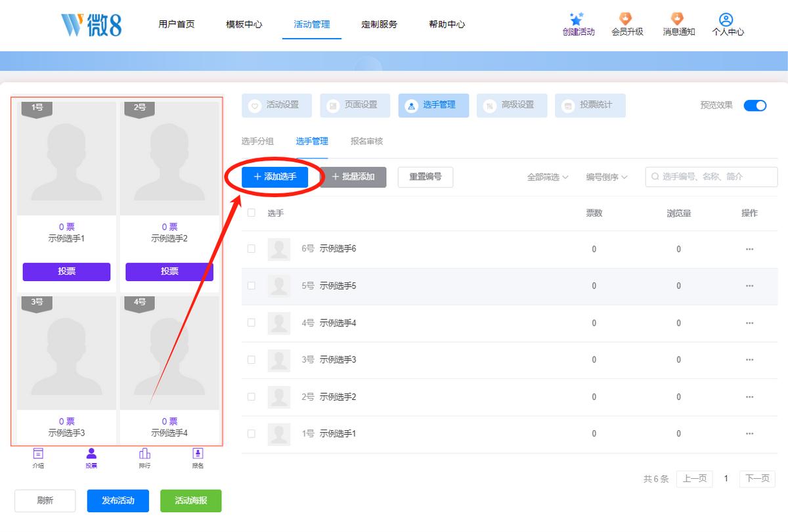Open the 排行 ranking icon in preview
This screenshot has width=788, height=532.
tap(144, 453)
